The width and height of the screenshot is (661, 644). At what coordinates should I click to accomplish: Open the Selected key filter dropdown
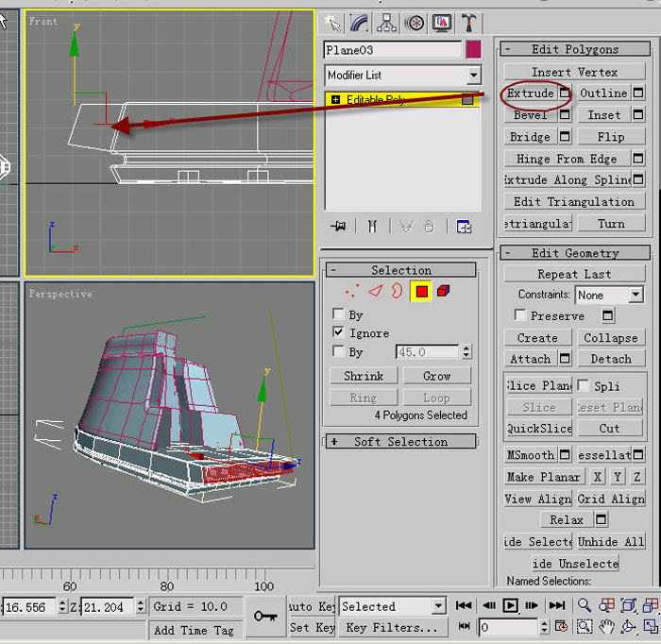click(x=438, y=606)
